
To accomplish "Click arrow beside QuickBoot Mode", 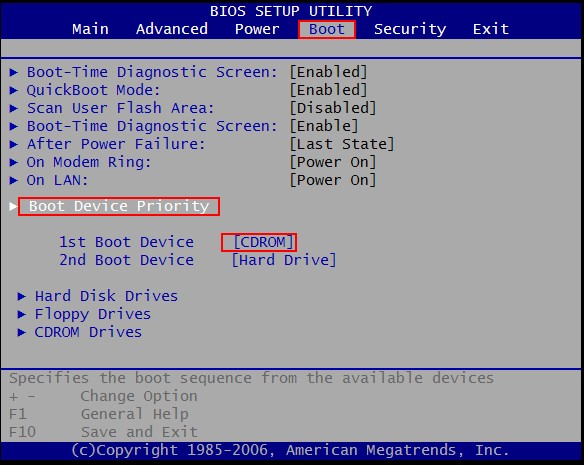I will (x=13, y=90).
